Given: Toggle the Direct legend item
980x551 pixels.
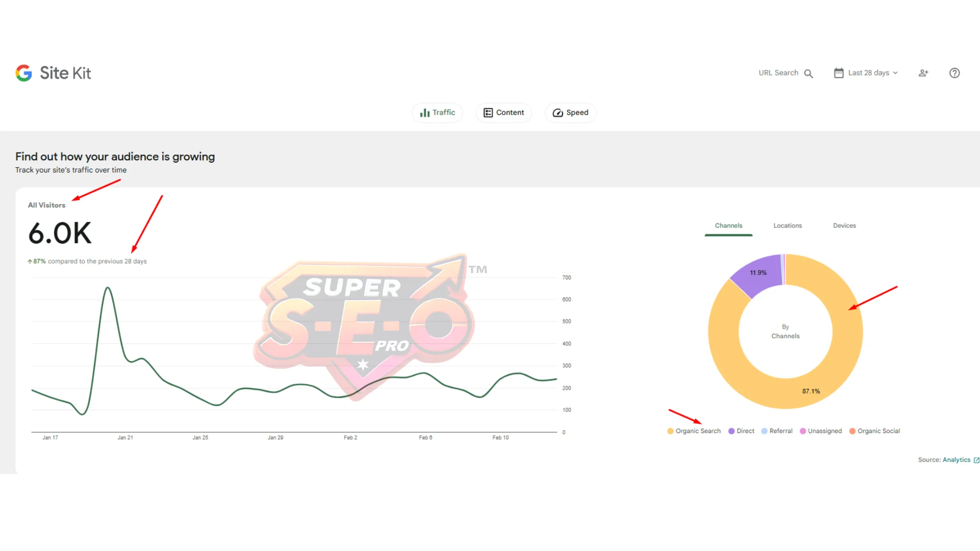Looking at the screenshot, I should pos(742,431).
